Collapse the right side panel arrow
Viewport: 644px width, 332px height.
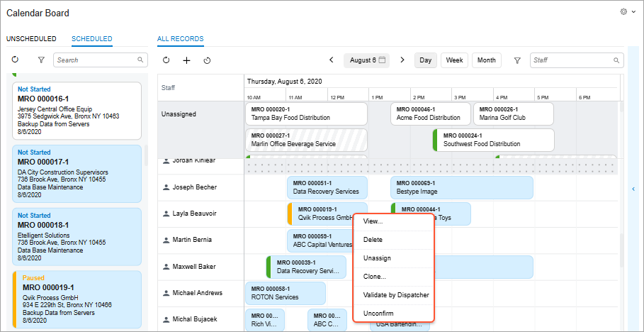click(633, 189)
